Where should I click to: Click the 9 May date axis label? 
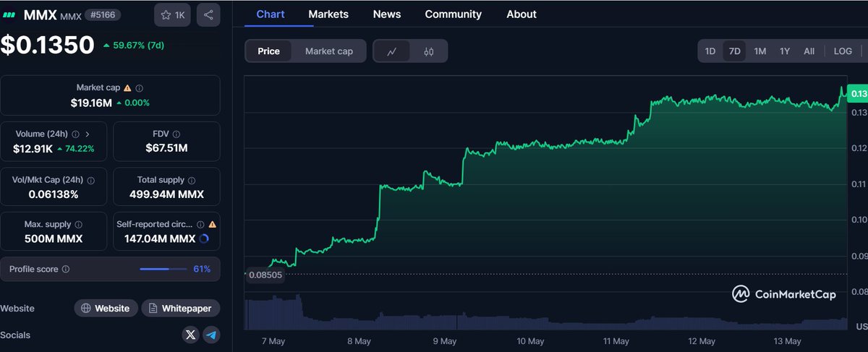tap(445, 341)
